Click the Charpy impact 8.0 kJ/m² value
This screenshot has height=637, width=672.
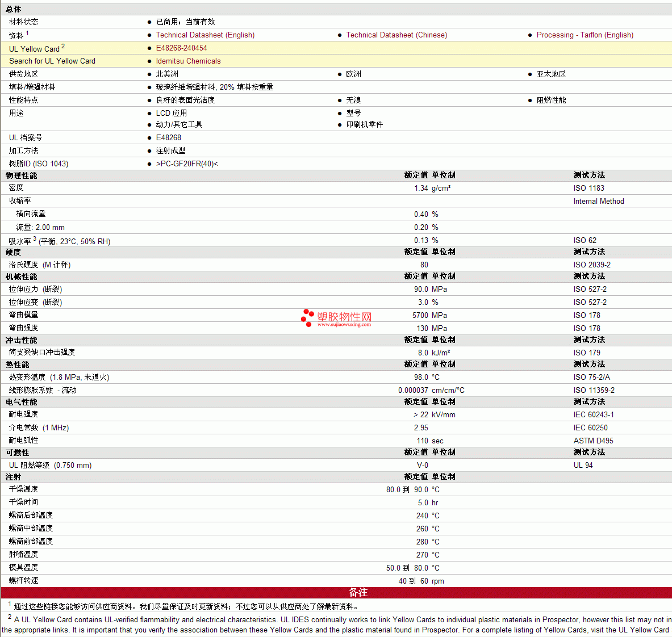(434, 353)
